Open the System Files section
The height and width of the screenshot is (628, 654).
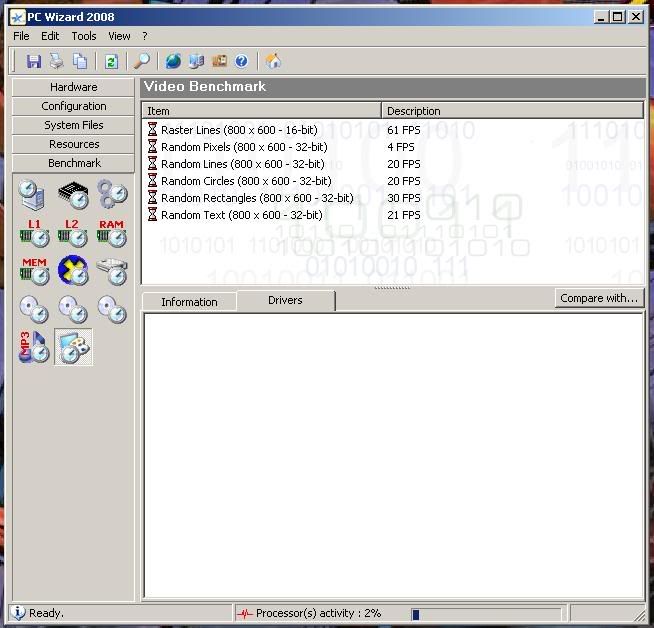tap(73, 125)
